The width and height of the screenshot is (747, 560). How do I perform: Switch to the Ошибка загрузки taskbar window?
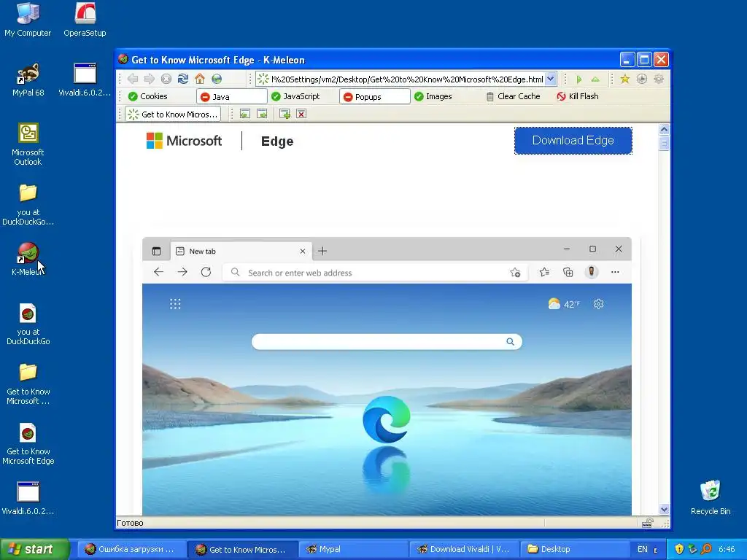(131, 549)
